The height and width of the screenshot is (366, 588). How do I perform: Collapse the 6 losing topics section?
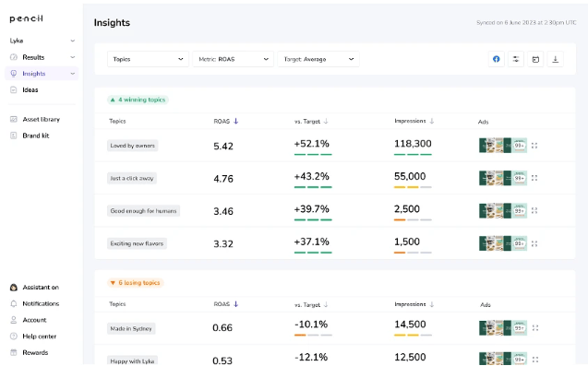(x=136, y=283)
